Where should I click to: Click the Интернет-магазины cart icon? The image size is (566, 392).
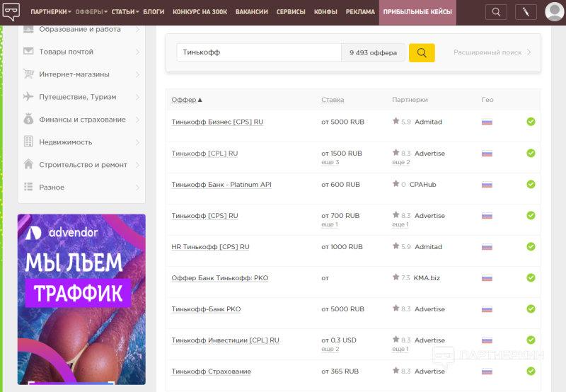click(x=28, y=74)
